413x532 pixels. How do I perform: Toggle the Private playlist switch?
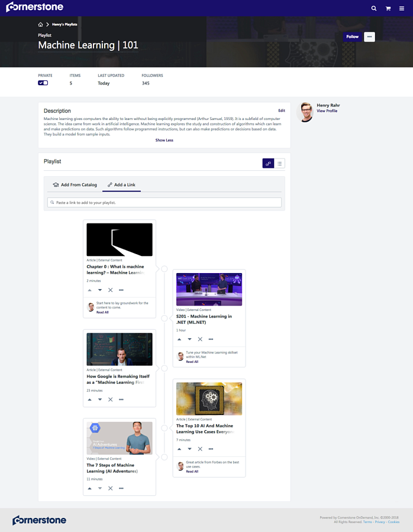coord(43,83)
